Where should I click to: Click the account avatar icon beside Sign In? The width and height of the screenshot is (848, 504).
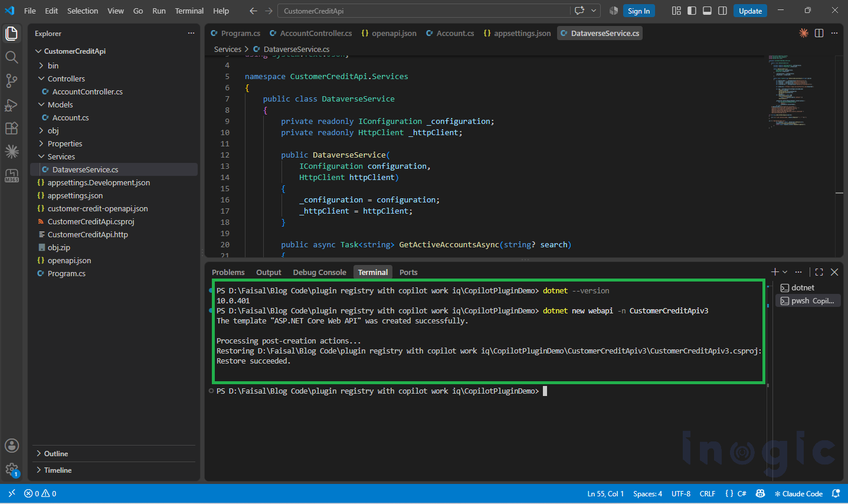(614, 11)
